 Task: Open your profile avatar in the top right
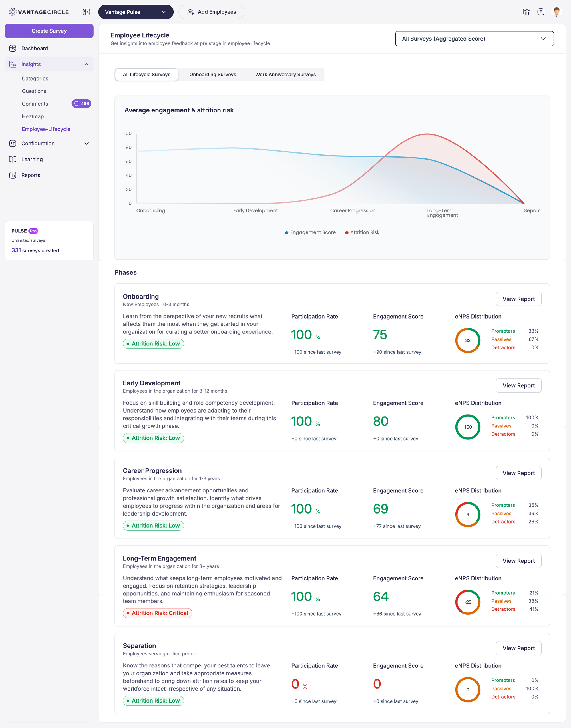click(x=557, y=12)
